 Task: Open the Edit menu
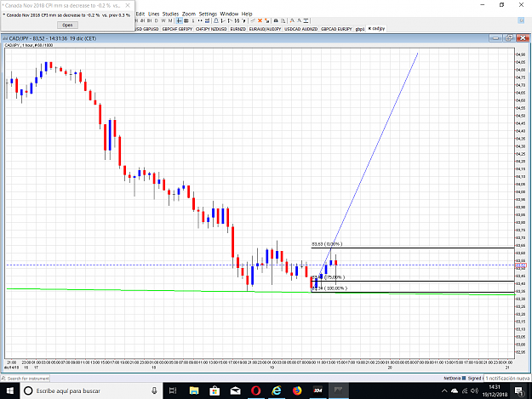(140, 14)
